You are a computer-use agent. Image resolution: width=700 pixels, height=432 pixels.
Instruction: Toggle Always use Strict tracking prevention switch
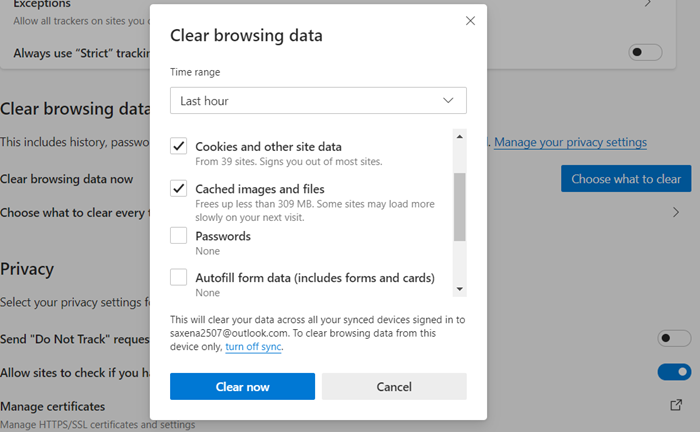click(646, 52)
